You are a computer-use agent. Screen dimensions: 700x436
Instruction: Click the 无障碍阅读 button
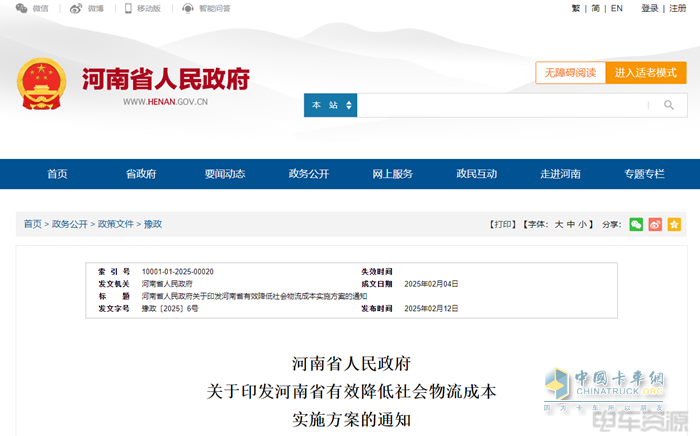click(570, 73)
